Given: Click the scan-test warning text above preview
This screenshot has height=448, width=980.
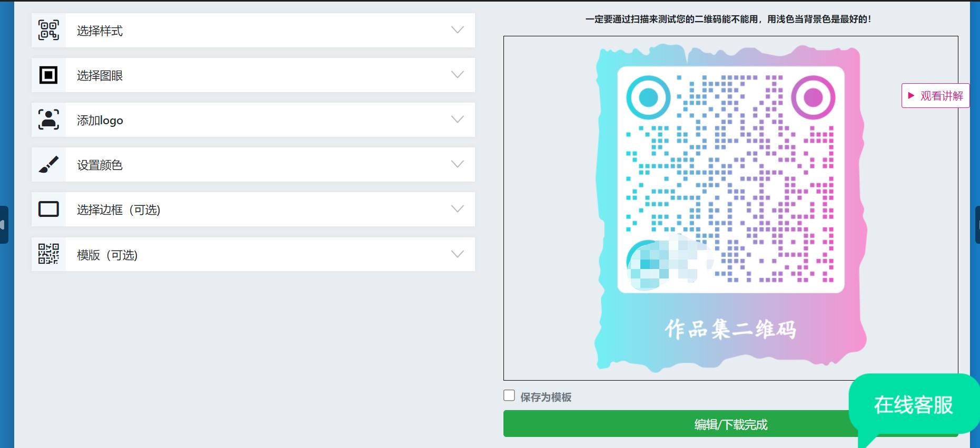Looking at the screenshot, I should pos(728,19).
